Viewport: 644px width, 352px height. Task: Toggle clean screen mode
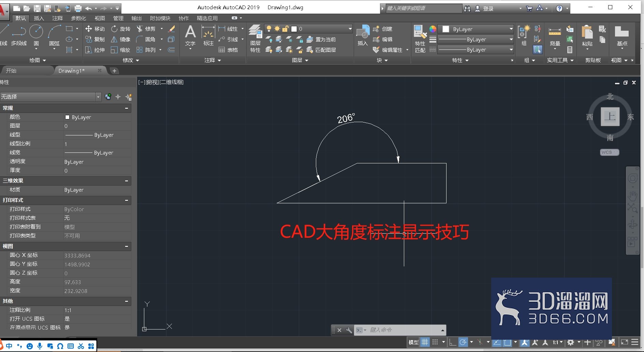(x=625, y=342)
